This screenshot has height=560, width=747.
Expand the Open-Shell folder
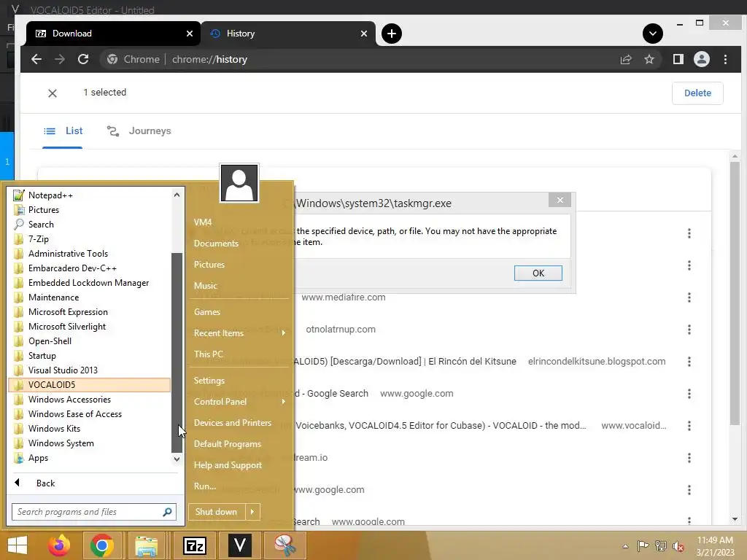[89, 341]
